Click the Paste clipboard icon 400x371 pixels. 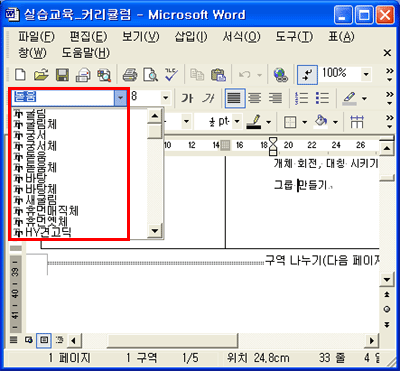coord(218,75)
